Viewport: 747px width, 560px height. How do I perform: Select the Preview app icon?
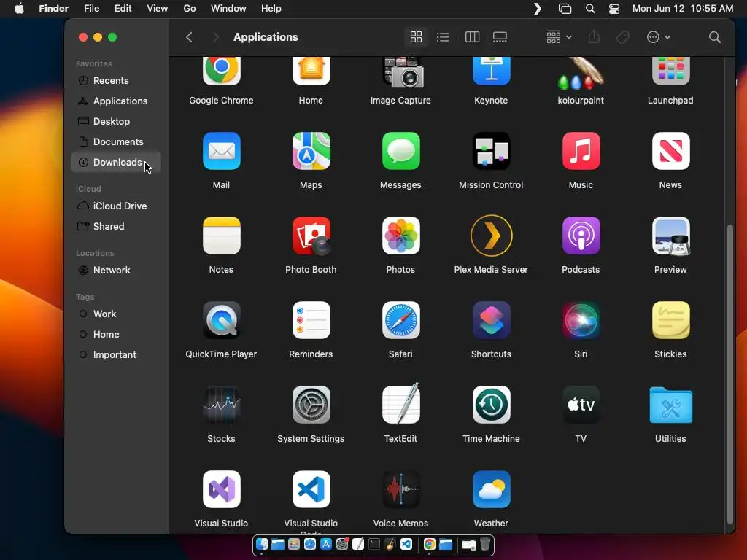tap(671, 236)
